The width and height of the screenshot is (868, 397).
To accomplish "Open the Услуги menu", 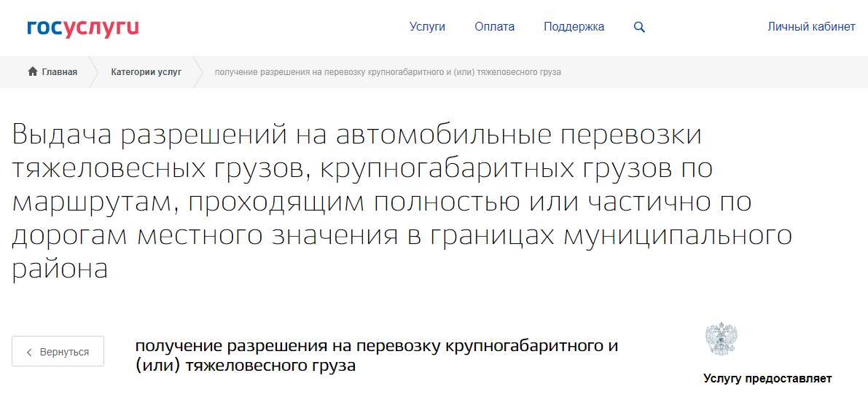I will 427,27.
